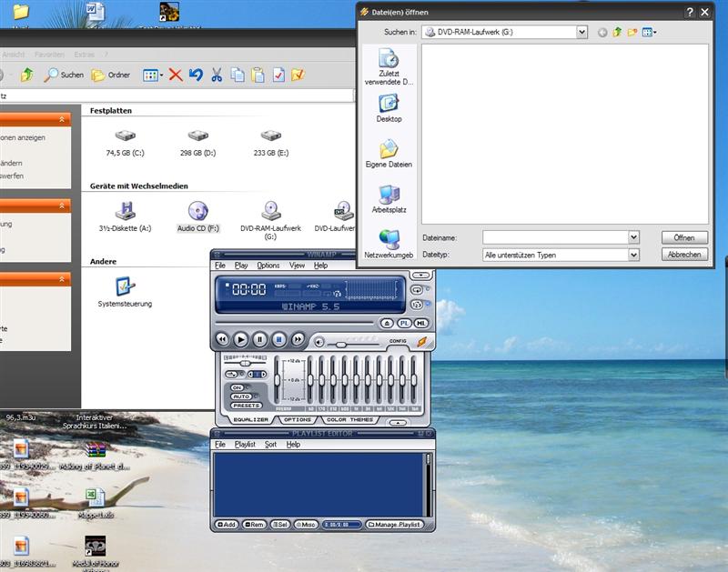The height and width of the screenshot is (572, 728).
Task: Collapse the Winamp equalizer drawer arrow
Action: (398, 423)
